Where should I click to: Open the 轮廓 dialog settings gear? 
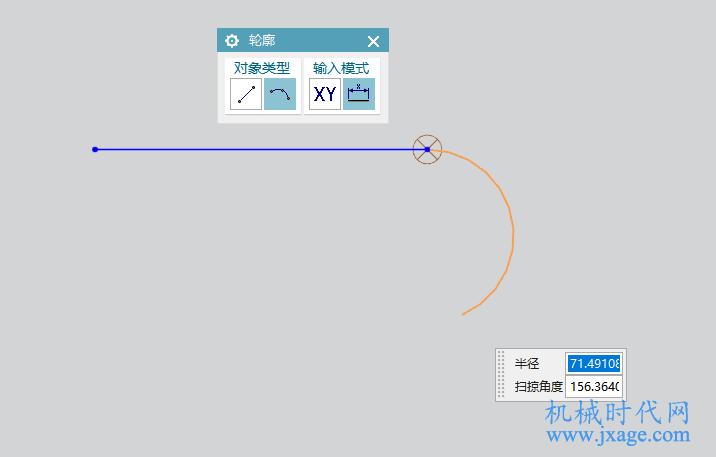coord(232,41)
